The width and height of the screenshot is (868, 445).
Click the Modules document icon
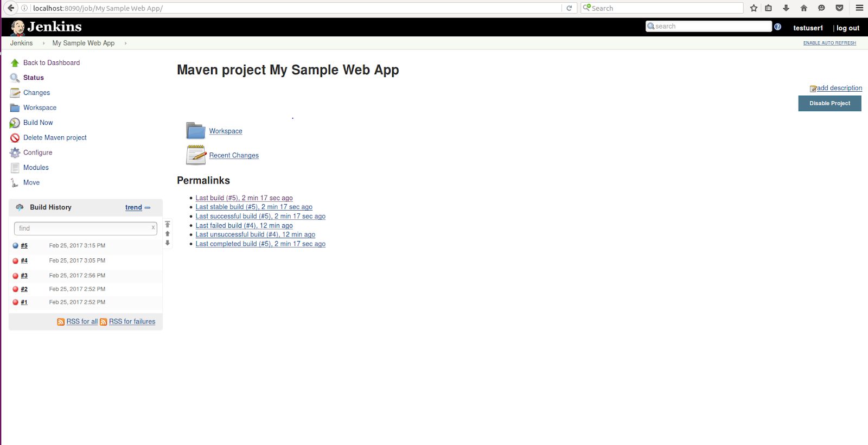(15, 168)
